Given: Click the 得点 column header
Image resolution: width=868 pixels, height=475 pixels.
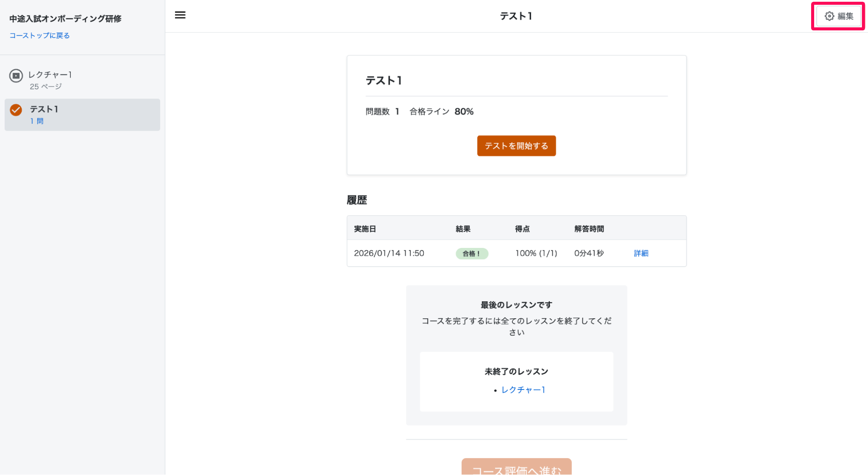Looking at the screenshot, I should (x=522, y=229).
